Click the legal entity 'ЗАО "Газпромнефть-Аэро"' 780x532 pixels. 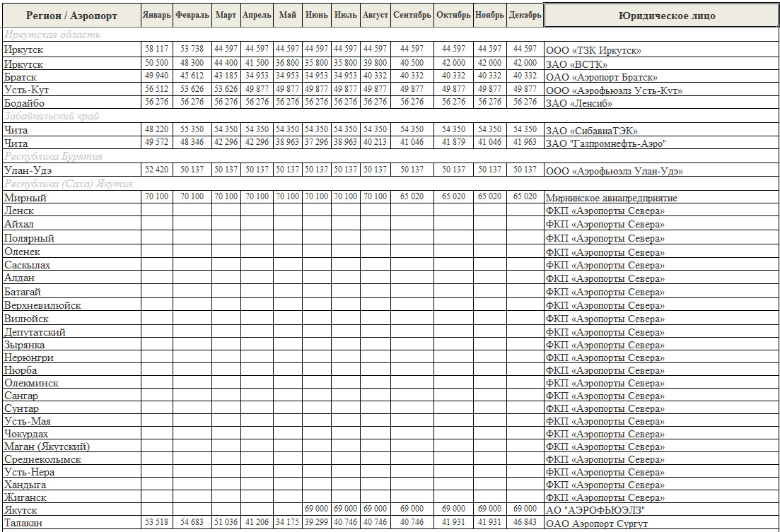606,143
